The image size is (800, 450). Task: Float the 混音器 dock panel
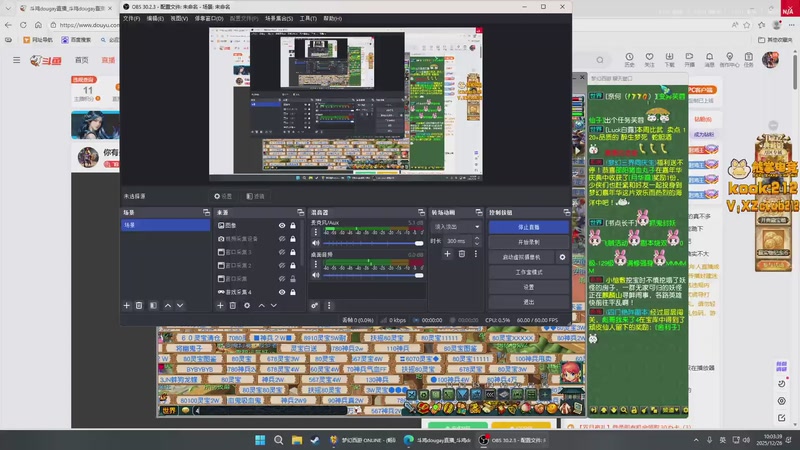coord(421,212)
